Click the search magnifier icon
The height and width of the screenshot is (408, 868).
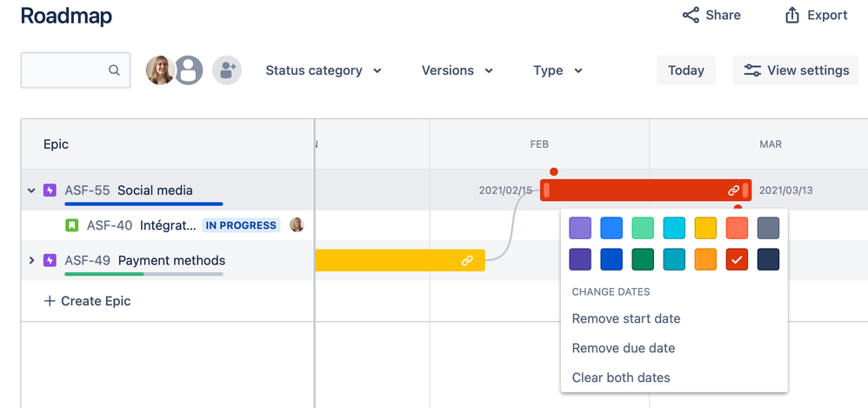pos(114,70)
